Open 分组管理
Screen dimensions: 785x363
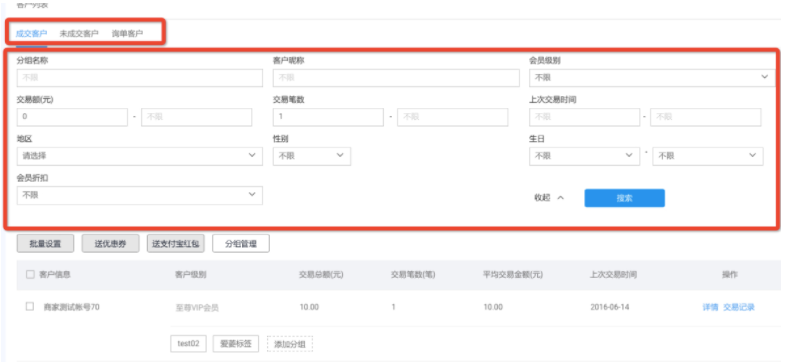click(241, 244)
